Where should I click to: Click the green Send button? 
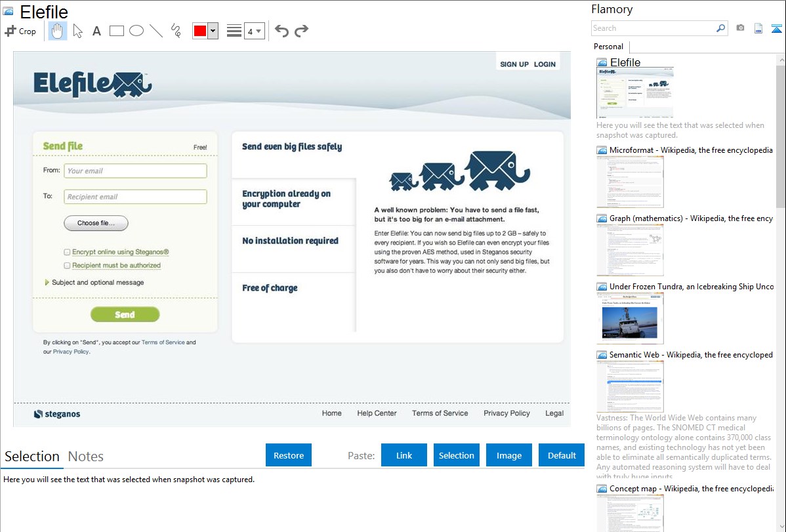125,314
